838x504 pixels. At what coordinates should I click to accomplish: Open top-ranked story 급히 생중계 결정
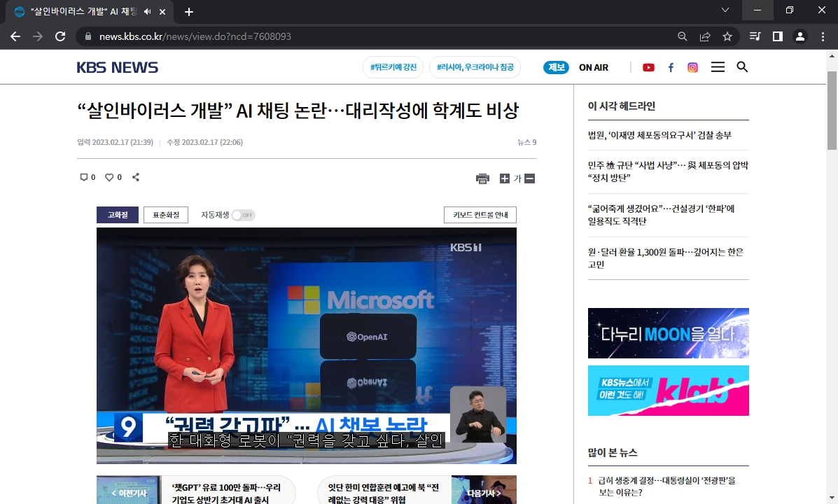666,486
